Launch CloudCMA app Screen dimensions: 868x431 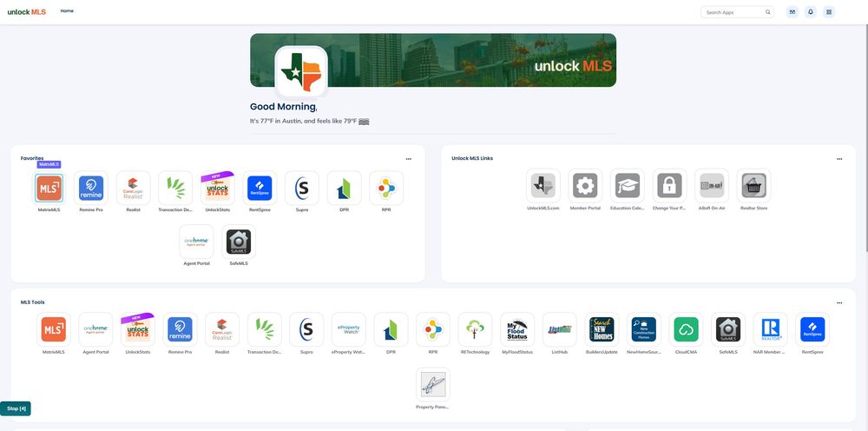tap(686, 329)
